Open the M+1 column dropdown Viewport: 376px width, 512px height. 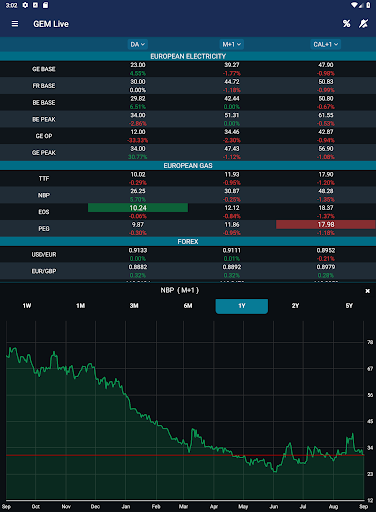[232, 44]
